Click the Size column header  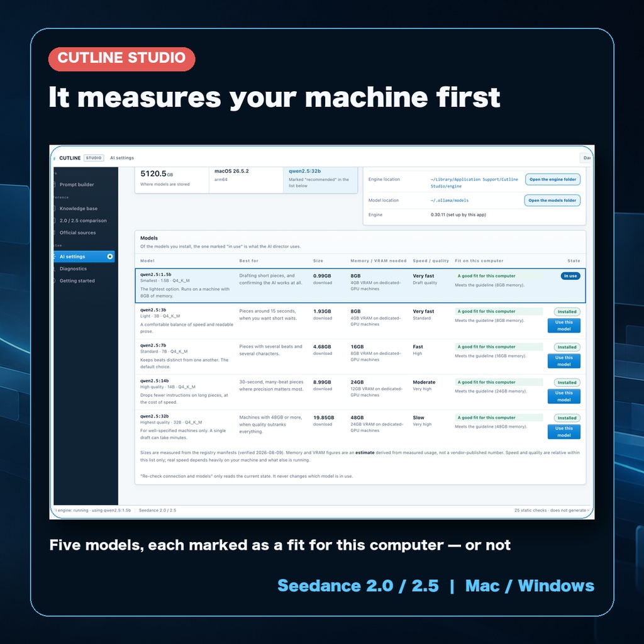(318, 261)
